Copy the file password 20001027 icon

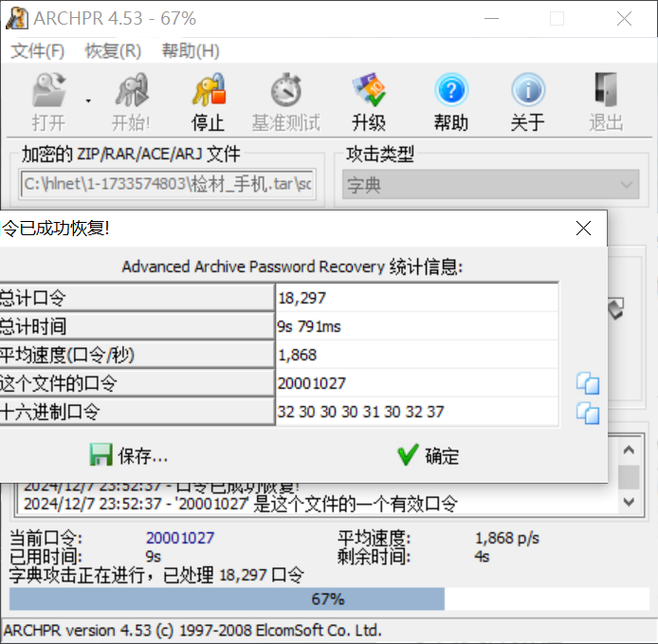tap(588, 383)
